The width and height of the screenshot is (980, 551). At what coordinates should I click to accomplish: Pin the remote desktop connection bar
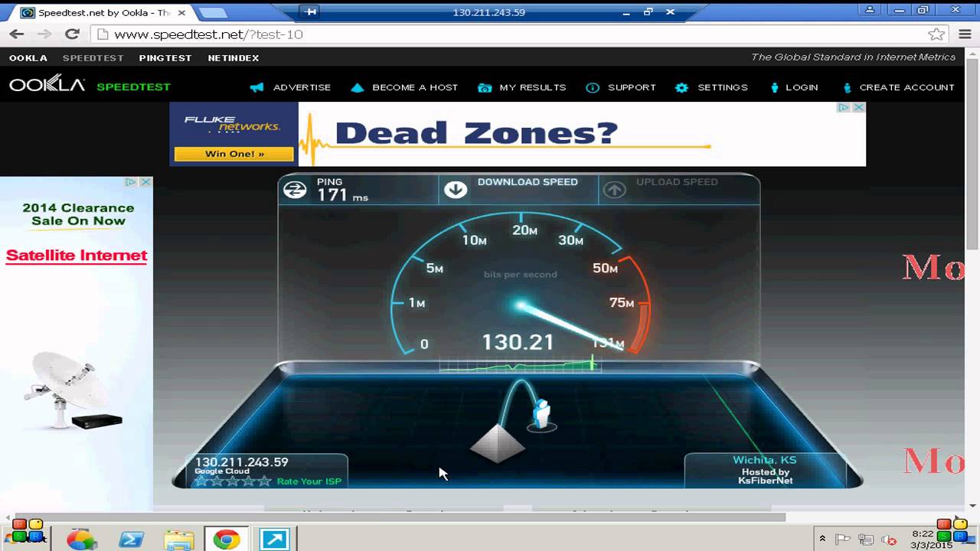310,11
